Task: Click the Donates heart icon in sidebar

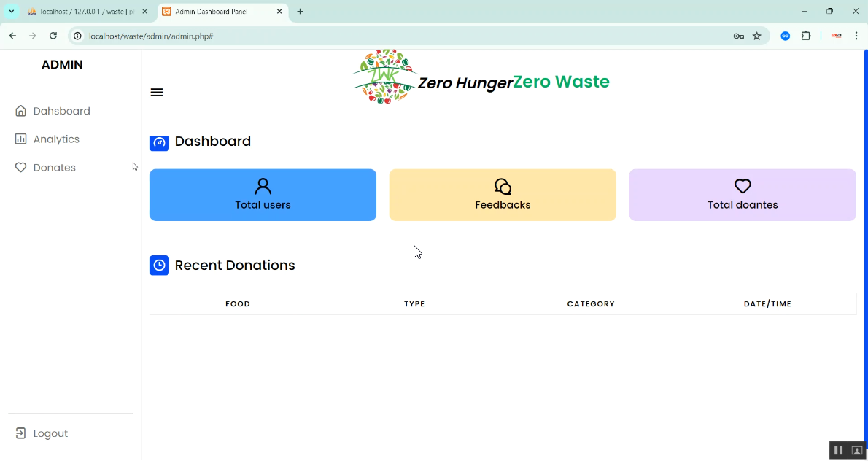Action: [20, 168]
